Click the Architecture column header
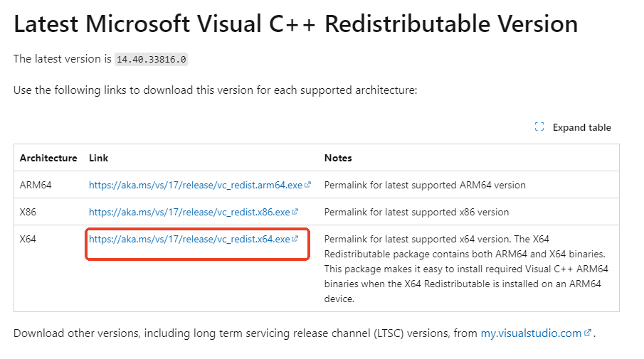Viewport: 644px width, 359px height. coord(48,158)
